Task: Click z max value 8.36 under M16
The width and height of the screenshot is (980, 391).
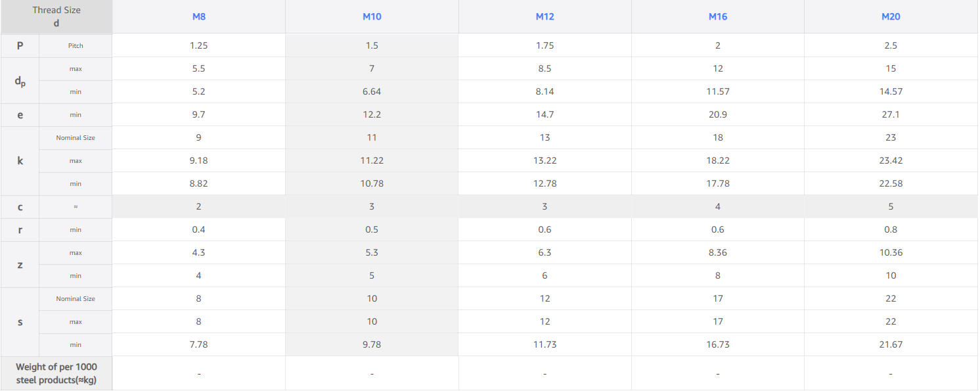Action: (x=718, y=252)
